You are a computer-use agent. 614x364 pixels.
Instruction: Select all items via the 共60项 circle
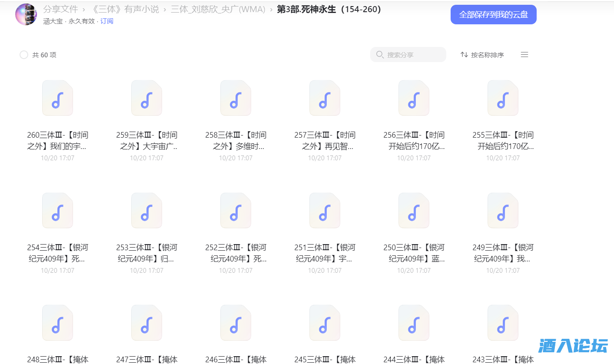click(24, 55)
